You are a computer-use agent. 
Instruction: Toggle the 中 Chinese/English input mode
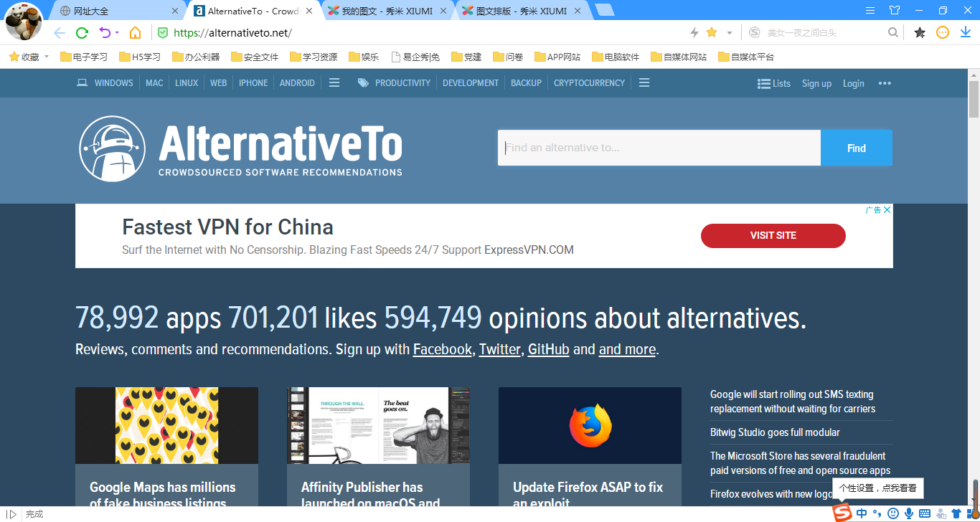[862, 513]
